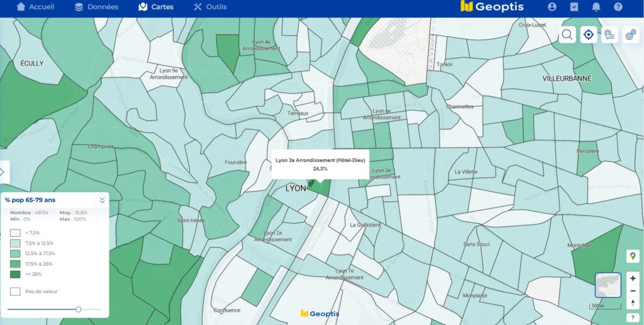The width and height of the screenshot is (644, 325).
Task: Click the Geoptis logo in header
Action: (x=492, y=6)
